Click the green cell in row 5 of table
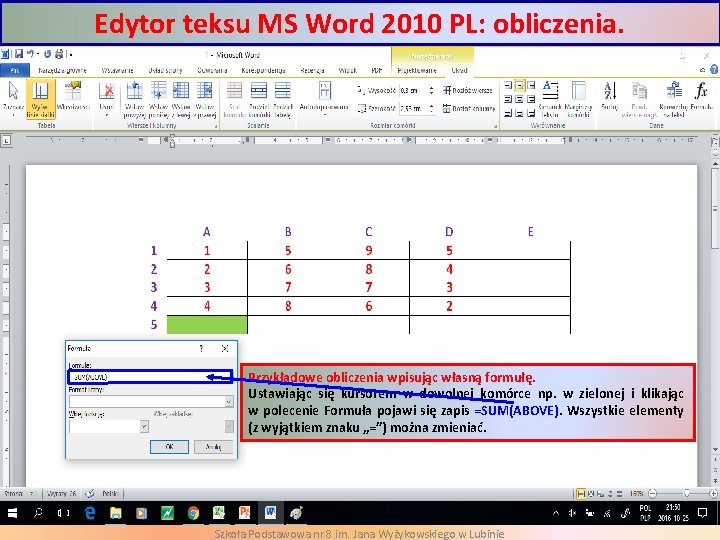 tap(207, 325)
